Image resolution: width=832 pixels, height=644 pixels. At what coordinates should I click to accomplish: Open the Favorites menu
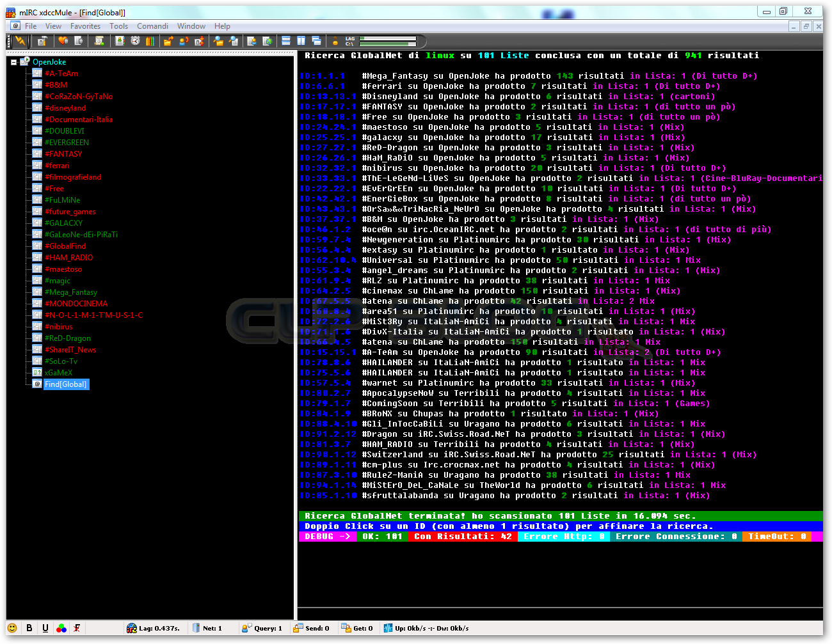tap(86, 26)
